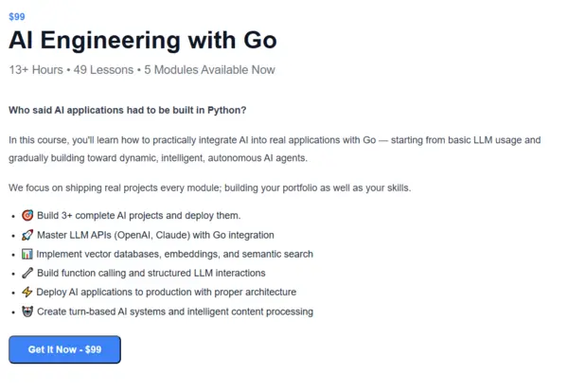Click the wrench emoji beside function calling
This screenshot has width=568, height=392.
point(27,273)
